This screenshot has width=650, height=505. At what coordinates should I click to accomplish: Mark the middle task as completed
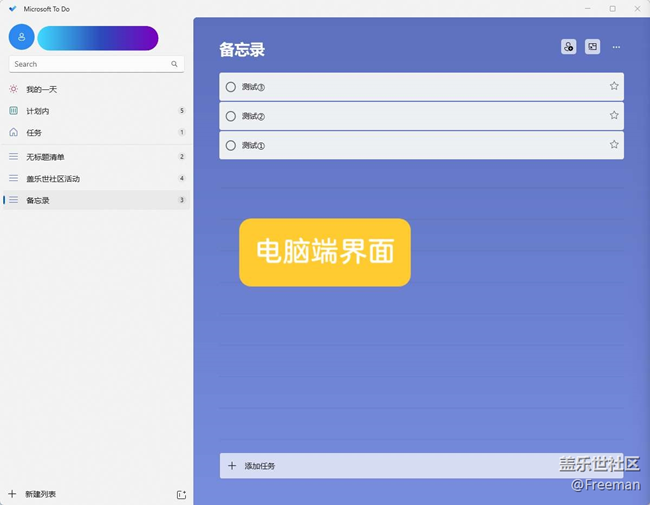[231, 116]
